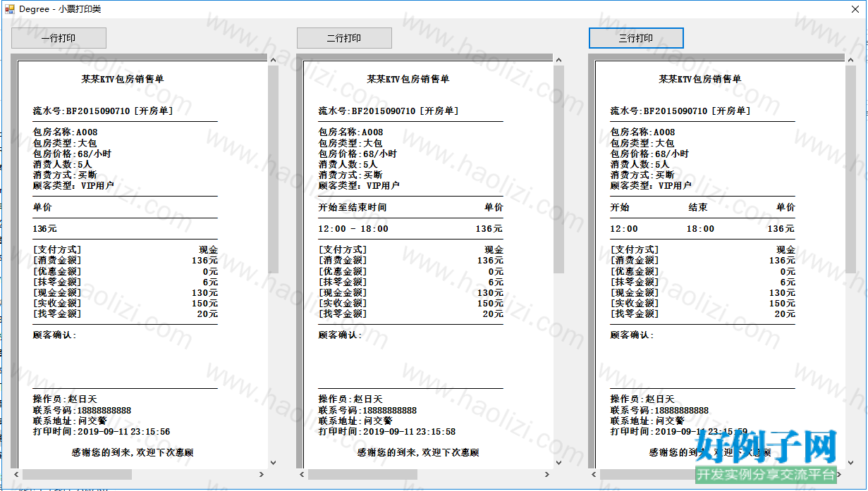
Task: Click left arrow of third receipt's horizontal scrollbar
Action: (594, 475)
